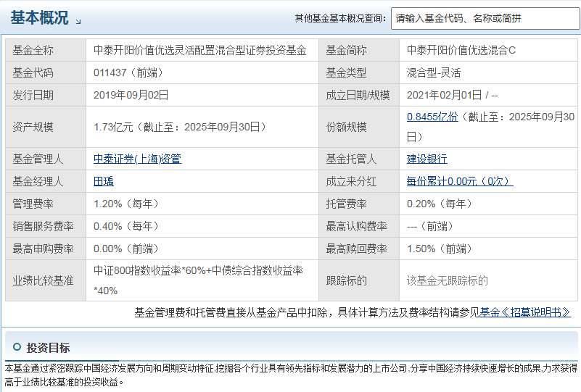Image resolution: width=581 pixels, height=392 pixels.
Task: Open fund manager 田瑀 profile link
Action: coord(104,181)
